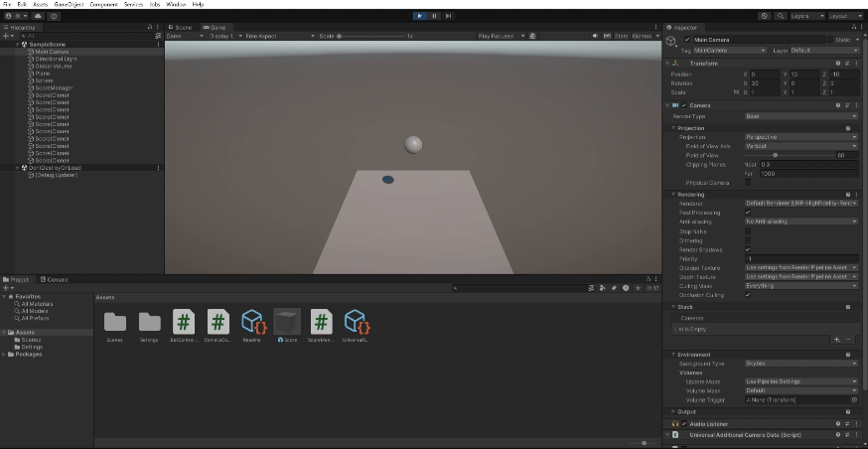Click the Gizmos button

click(642, 36)
